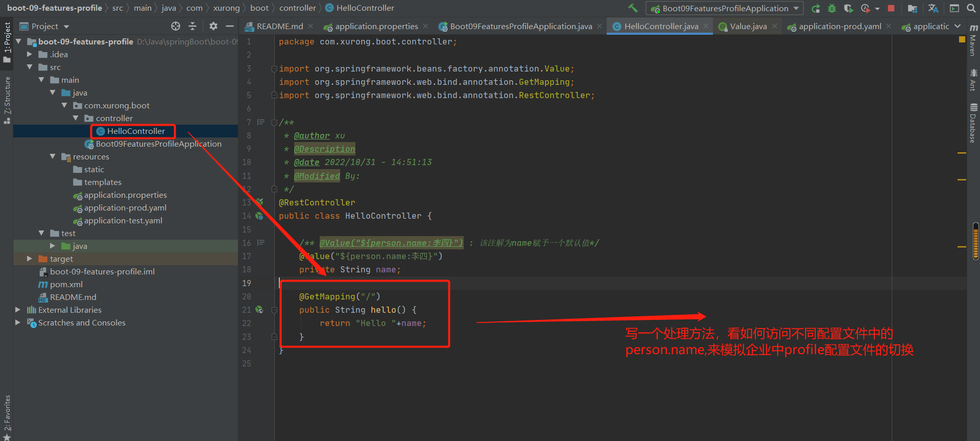Open the Boot09FeaturesProfileApplication run configuration dropdown
The width and height of the screenshot is (980, 441).
click(x=725, y=8)
